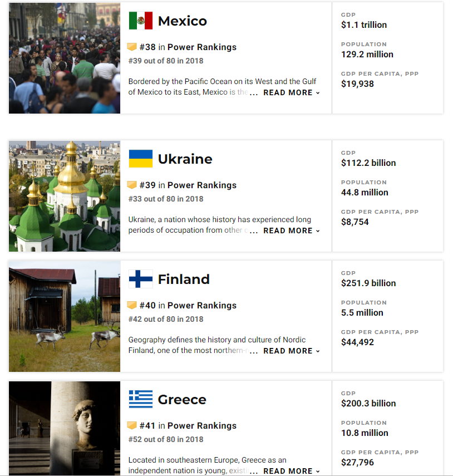Expand Read More for Mexico description
This screenshot has width=453, height=476.
(x=291, y=92)
